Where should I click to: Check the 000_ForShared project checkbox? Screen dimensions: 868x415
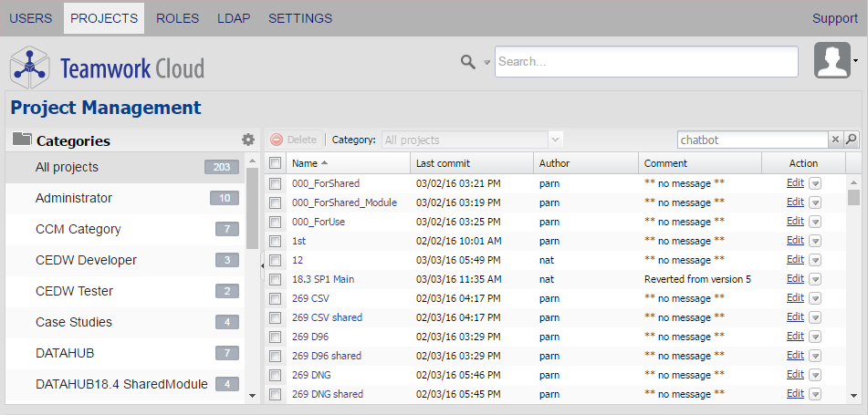[x=275, y=183]
